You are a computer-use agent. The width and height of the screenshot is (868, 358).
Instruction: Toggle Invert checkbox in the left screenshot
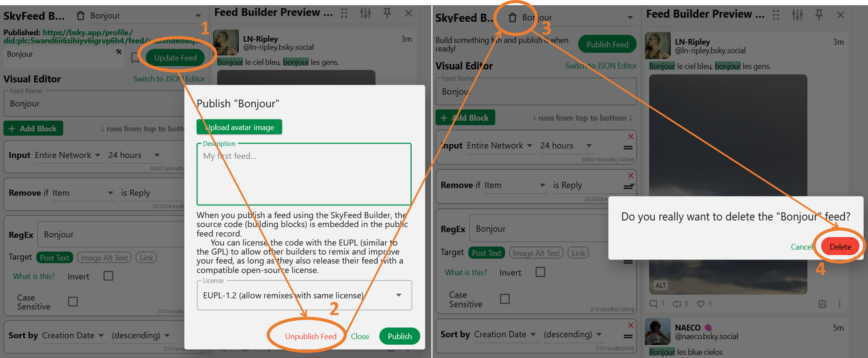(108, 276)
